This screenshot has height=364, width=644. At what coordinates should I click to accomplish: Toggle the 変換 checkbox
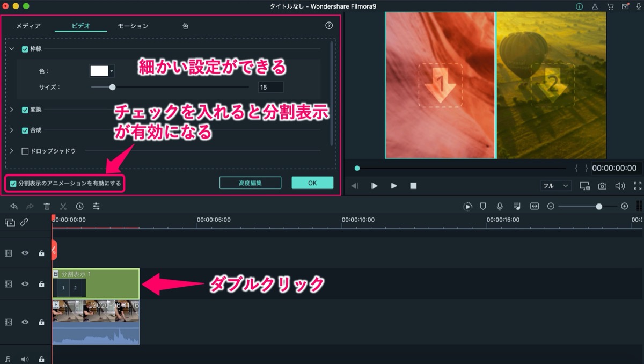tap(25, 110)
